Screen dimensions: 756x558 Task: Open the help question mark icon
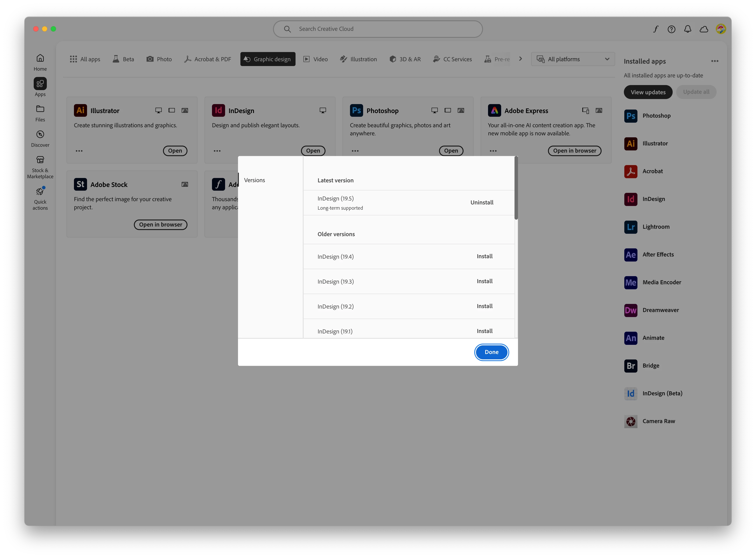tap(671, 29)
